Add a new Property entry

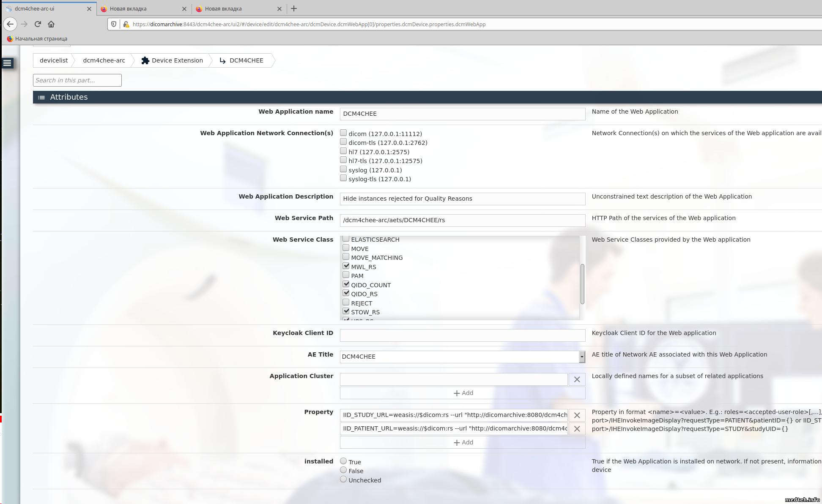tap(463, 442)
